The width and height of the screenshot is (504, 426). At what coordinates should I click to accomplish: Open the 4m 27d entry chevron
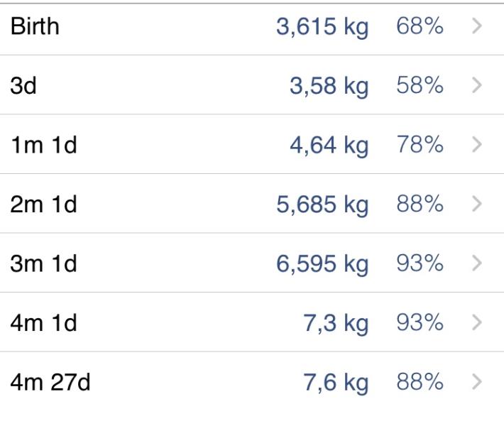[x=477, y=382]
